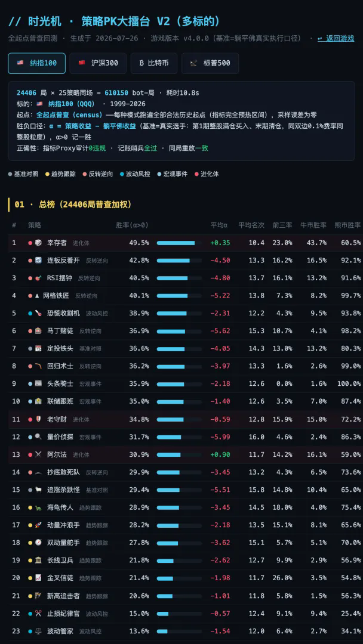Screen dimensions: 363x644
Task: Click the calendar icon beside 定投铁头
Action: click(38, 349)
